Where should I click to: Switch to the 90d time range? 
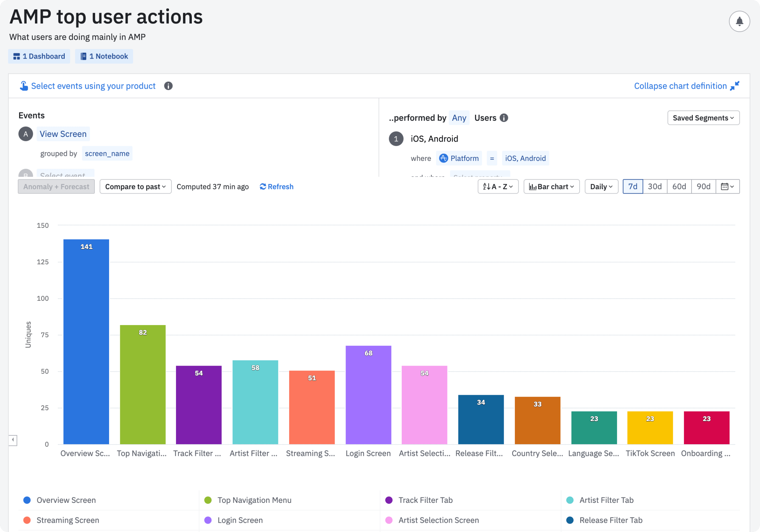pyautogui.click(x=703, y=187)
